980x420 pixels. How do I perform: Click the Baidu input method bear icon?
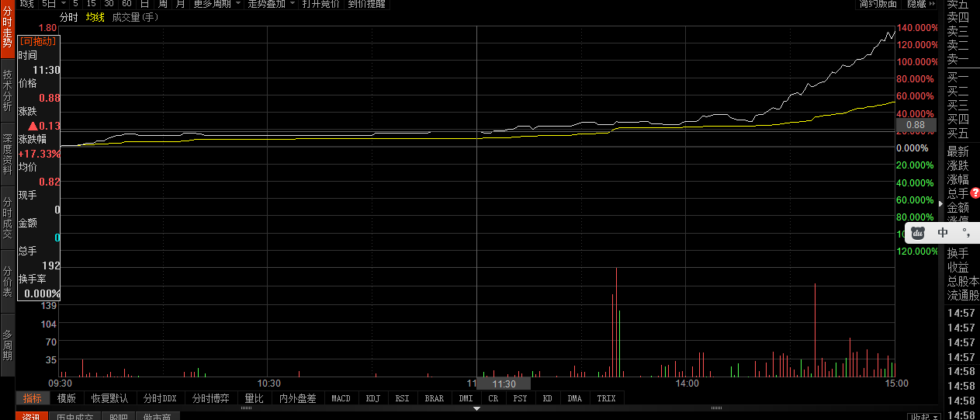(917, 233)
